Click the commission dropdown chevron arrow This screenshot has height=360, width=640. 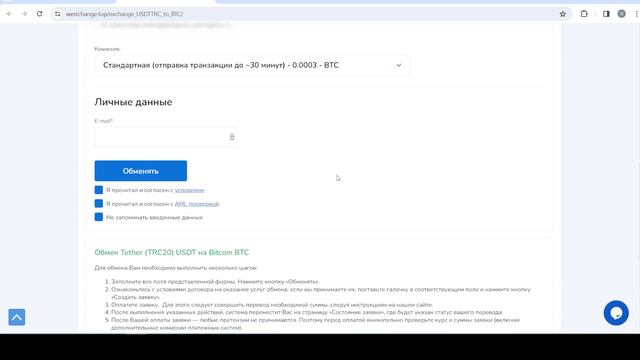tap(399, 65)
